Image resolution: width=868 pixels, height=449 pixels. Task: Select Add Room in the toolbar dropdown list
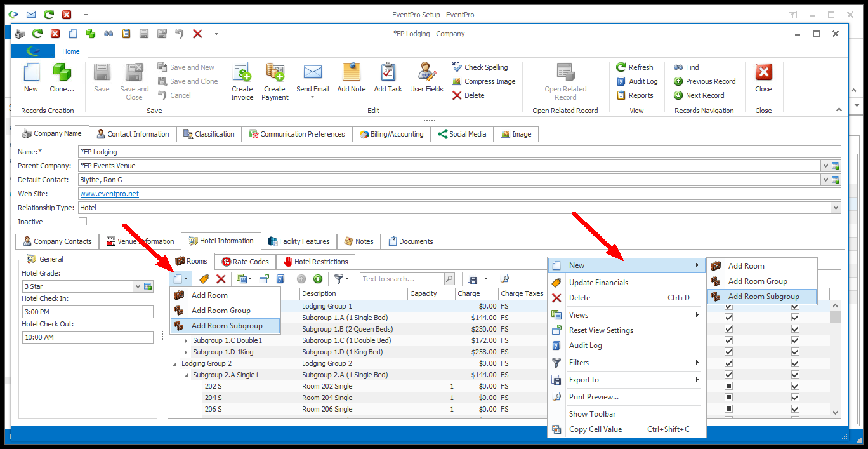(x=225, y=295)
